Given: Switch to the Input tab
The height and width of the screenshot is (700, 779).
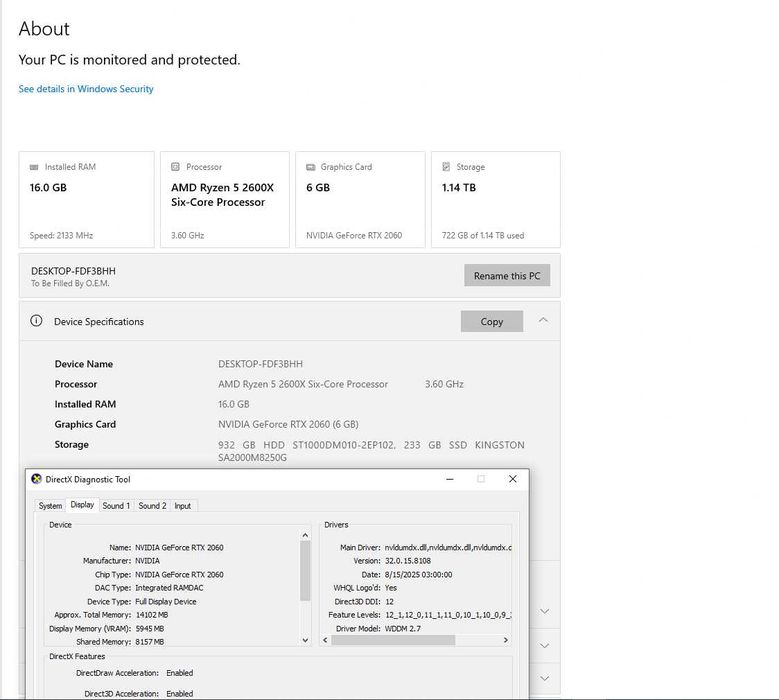Looking at the screenshot, I should coord(182,506).
